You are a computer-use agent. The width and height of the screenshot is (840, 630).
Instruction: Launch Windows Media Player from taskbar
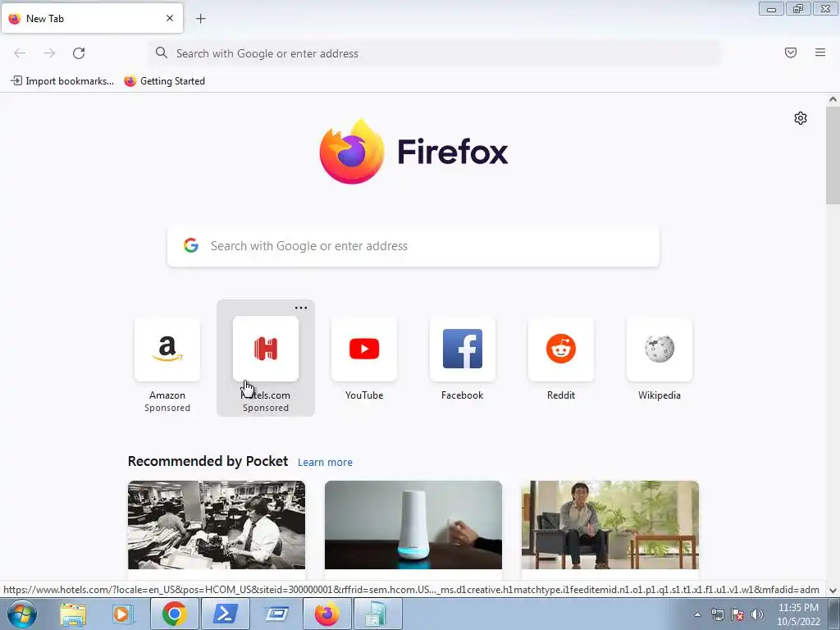(122, 614)
